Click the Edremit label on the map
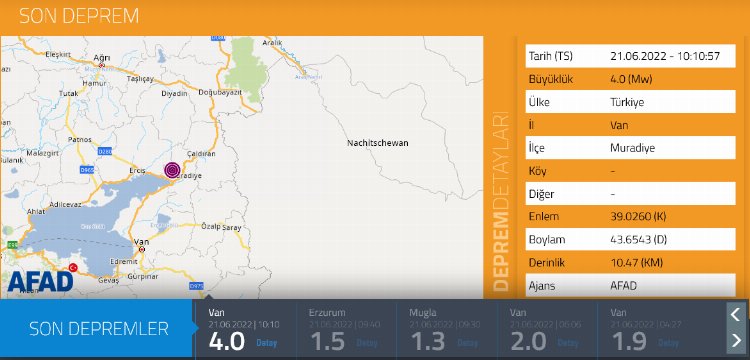The height and width of the screenshot is (360, 750). [123, 262]
